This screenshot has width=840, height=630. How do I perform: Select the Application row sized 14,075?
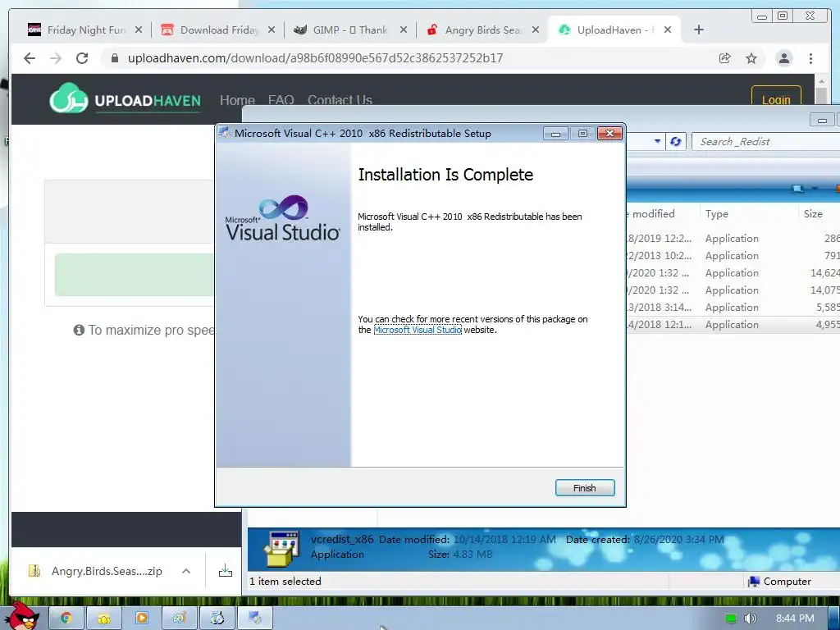click(x=733, y=290)
